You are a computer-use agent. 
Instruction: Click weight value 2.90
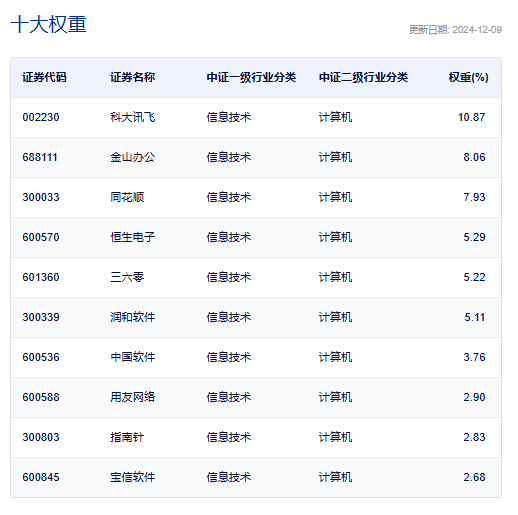[x=474, y=397]
